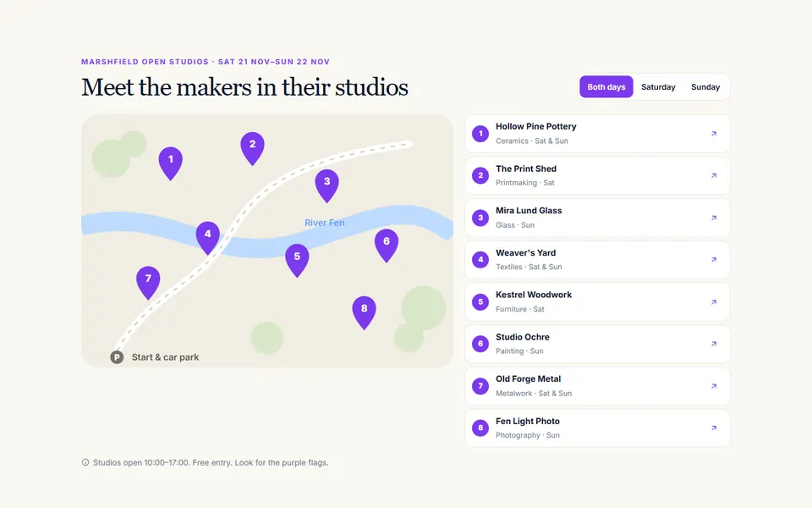Image resolution: width=812 pixels, height=508 pixels.
Task: Open The Print Shed studio name
Action: [526, 168]
